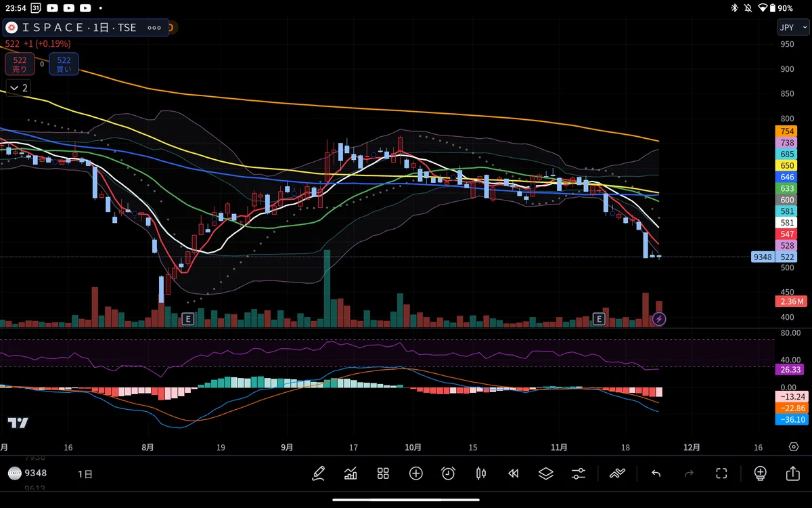Tap the 12月 date label on time axis
812x508 pixels.
[692, 447]
